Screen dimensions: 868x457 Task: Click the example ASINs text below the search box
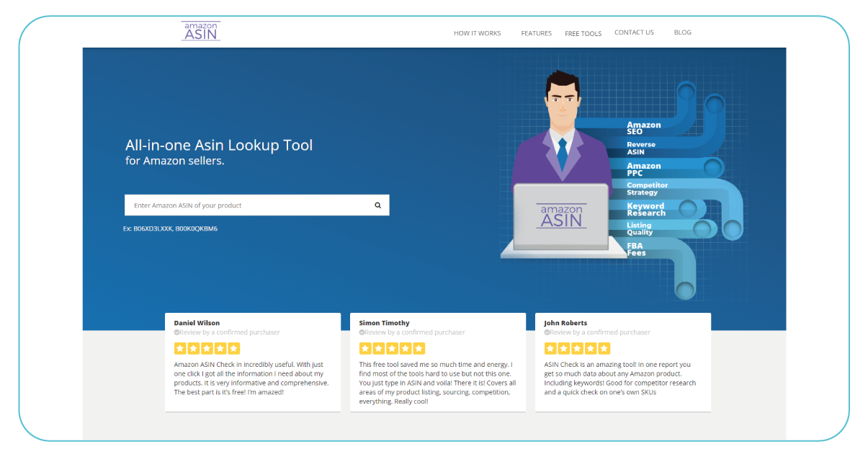170,228
